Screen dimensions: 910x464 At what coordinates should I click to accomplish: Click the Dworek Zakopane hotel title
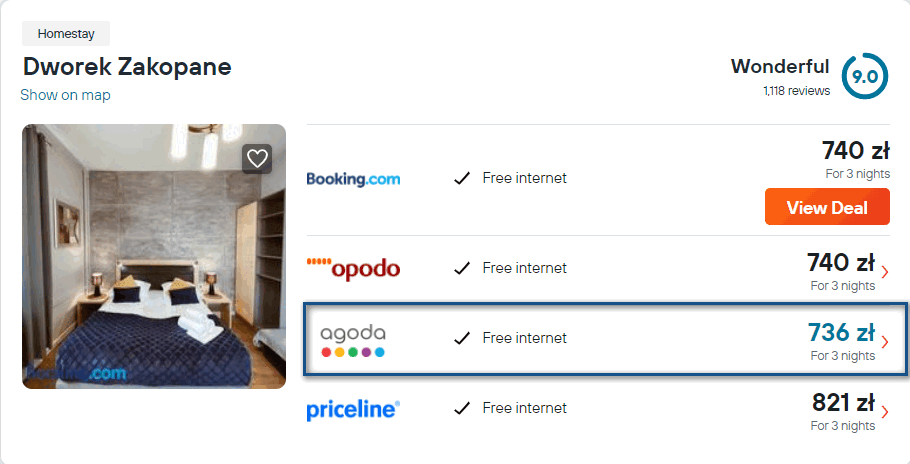pyautogui.click(x=127, y=67)
